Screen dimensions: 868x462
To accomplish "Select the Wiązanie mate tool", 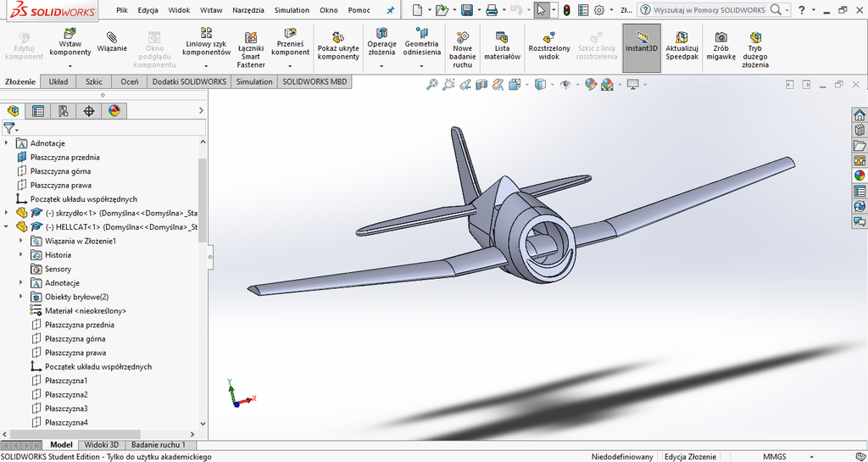I will coord(112,38).
